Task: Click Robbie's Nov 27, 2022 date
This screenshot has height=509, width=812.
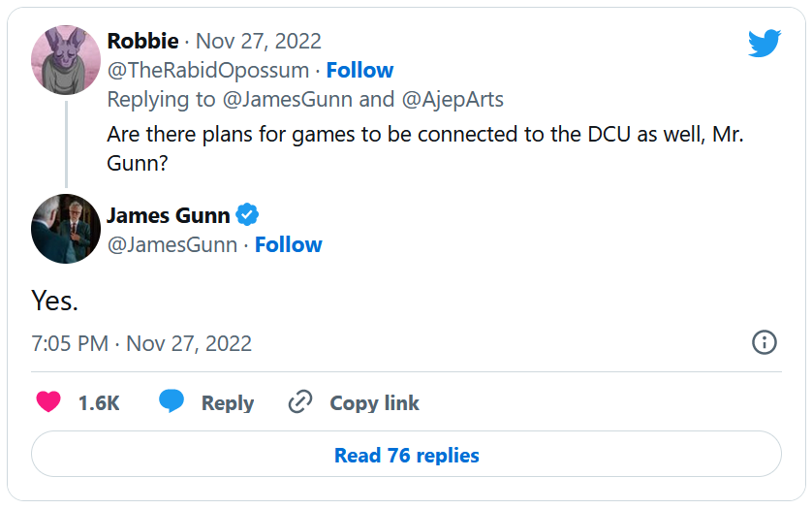Action: tap(259, 41)
